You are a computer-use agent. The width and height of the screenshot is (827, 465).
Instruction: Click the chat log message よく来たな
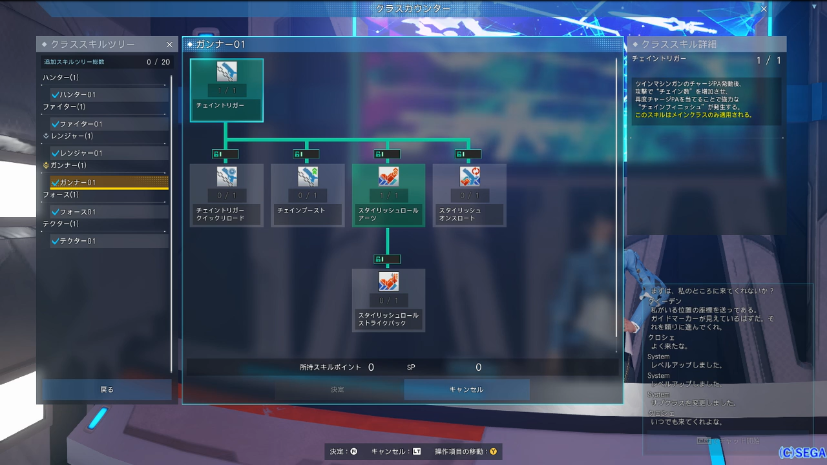pyautogui.click(x=669, y=346)
